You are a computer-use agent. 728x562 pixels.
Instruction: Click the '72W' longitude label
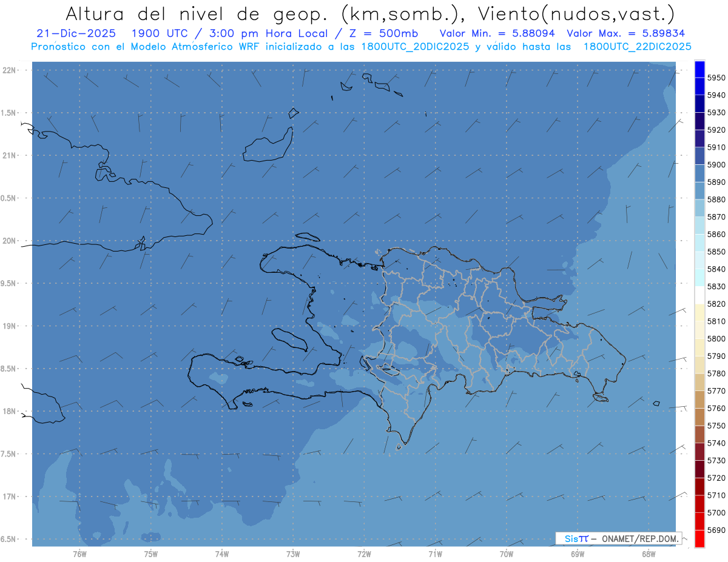[365, 554]
